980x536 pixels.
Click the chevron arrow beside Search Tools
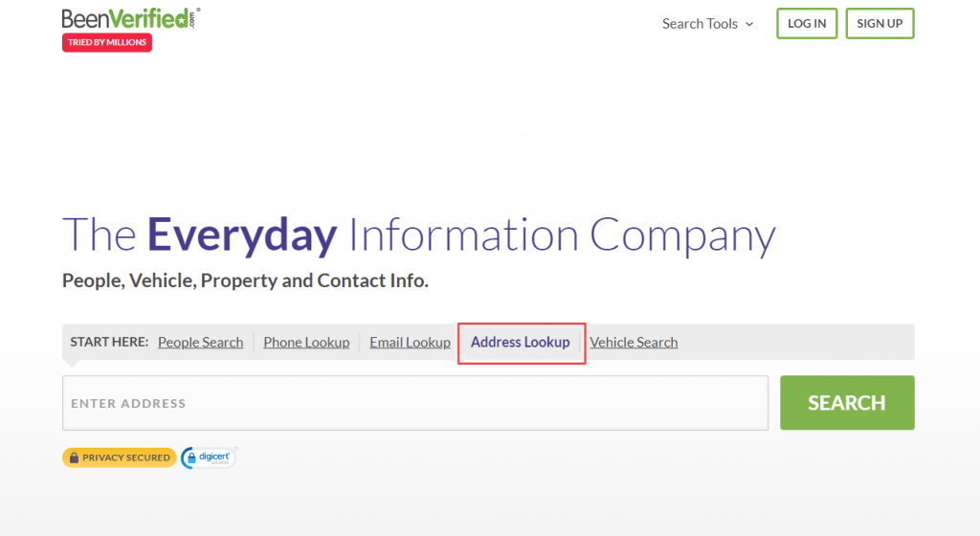(749, 24)
